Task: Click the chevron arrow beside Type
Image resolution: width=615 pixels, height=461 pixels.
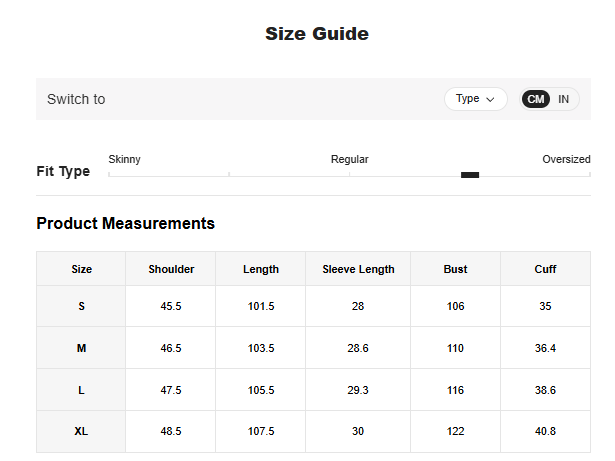Action: pyautogui.click(x=490, y=99)
